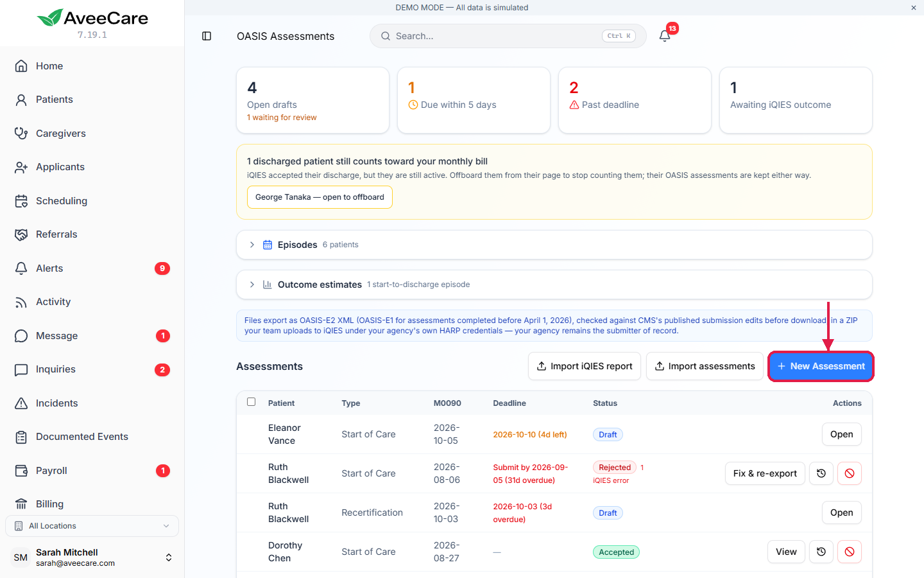Click Fix & re-export for Ruth Blackwell
Viewport: 924px width, 578px height.
(765, 473)
